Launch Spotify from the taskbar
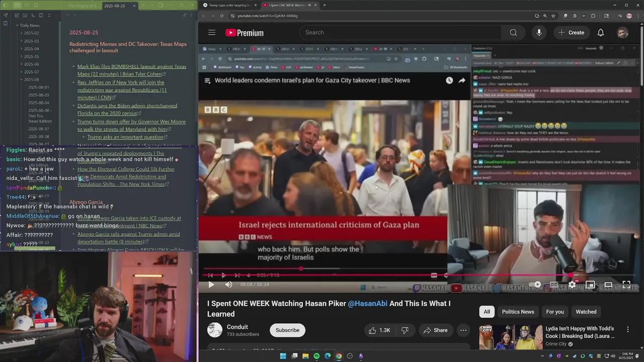The width and height of the screenshot is (644, 362). tap(316, 356)
